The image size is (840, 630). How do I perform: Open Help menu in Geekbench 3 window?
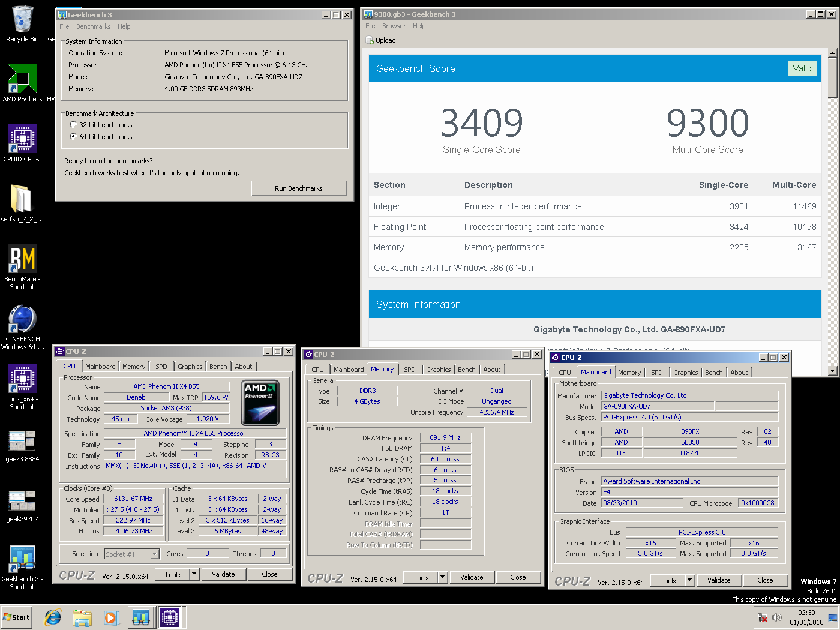124,27
